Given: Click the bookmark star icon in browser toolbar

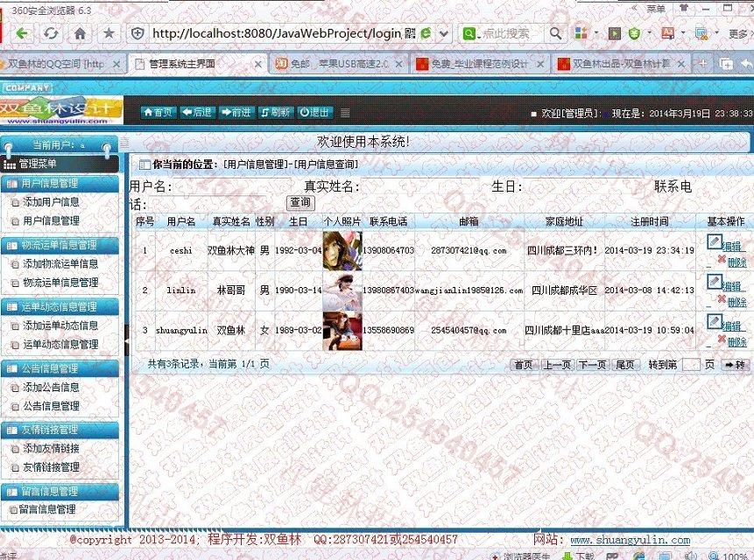Looking at the screenshot, I should 109,33.
